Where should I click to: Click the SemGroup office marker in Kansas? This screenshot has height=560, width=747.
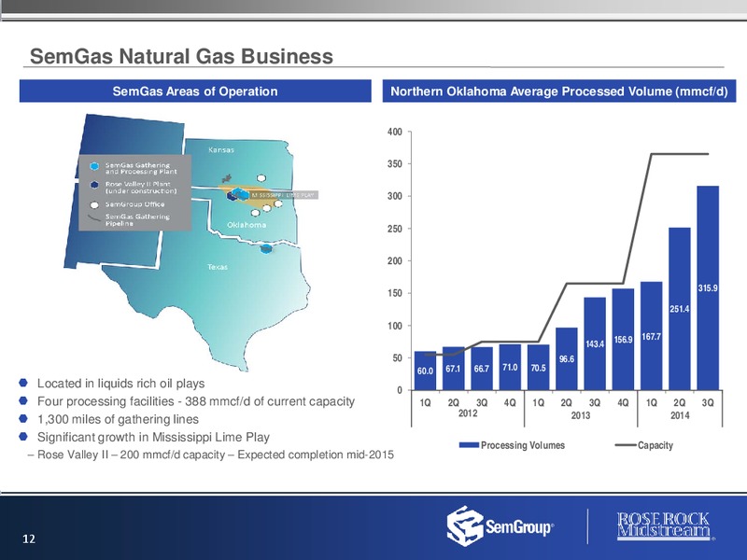click(x=261, y=178)
